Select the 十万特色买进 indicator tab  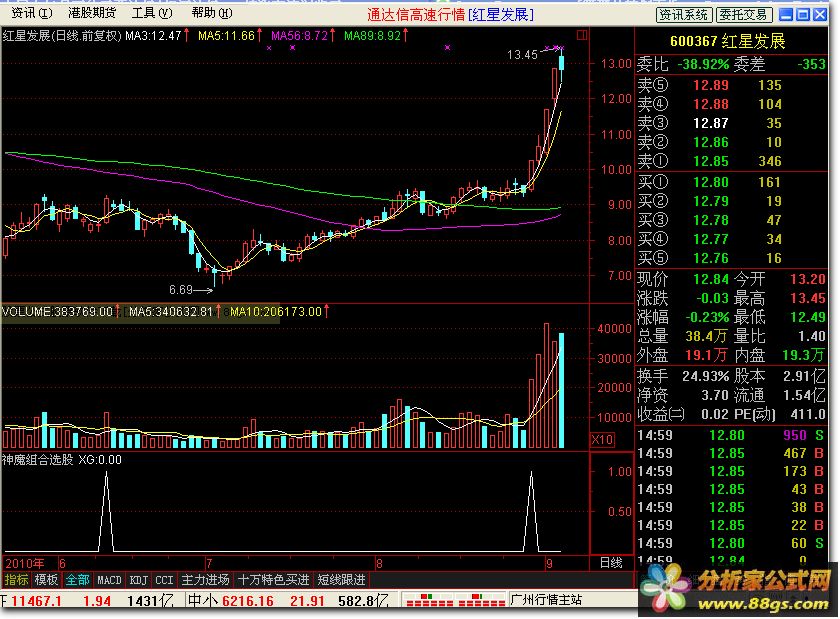tap(273, 580)
